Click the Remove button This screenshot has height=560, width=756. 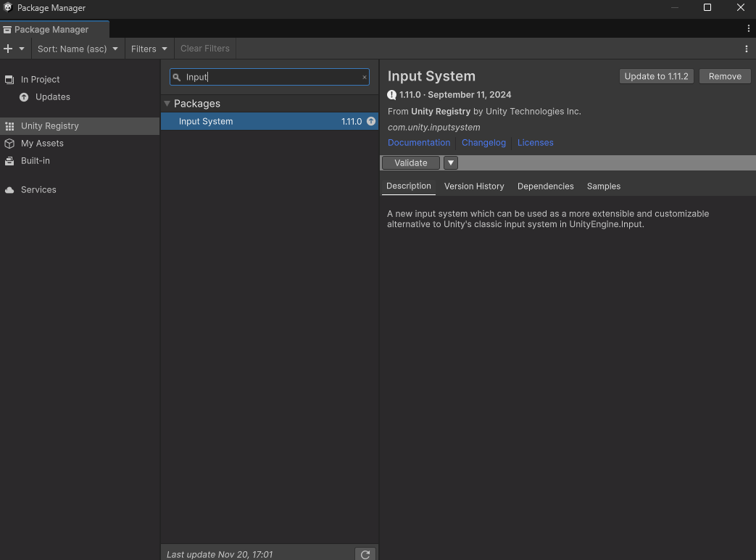click(725, 76)
